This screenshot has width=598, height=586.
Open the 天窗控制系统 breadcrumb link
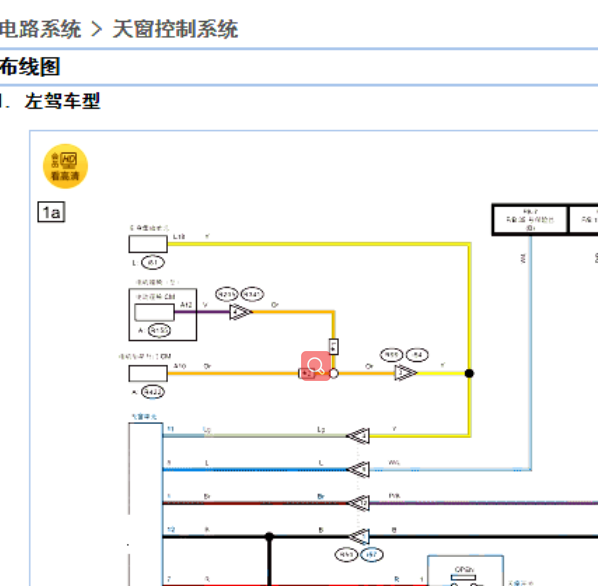click(x=175, y=29)
